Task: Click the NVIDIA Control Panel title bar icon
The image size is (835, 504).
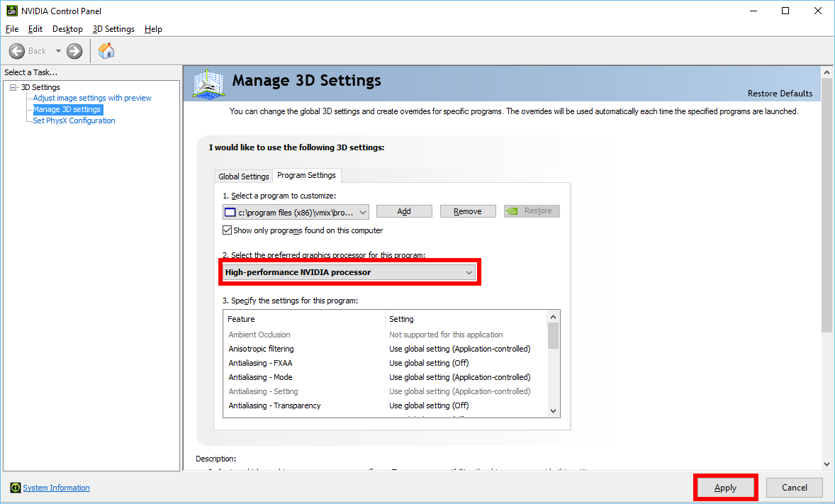Action: (12, 11)
